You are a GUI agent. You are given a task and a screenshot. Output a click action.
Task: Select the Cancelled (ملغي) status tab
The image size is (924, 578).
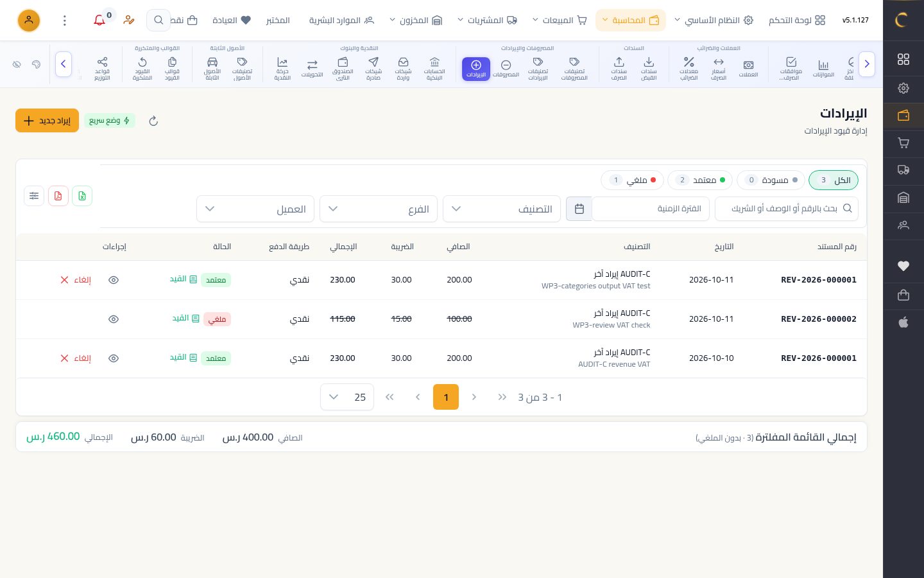[633, 180]
